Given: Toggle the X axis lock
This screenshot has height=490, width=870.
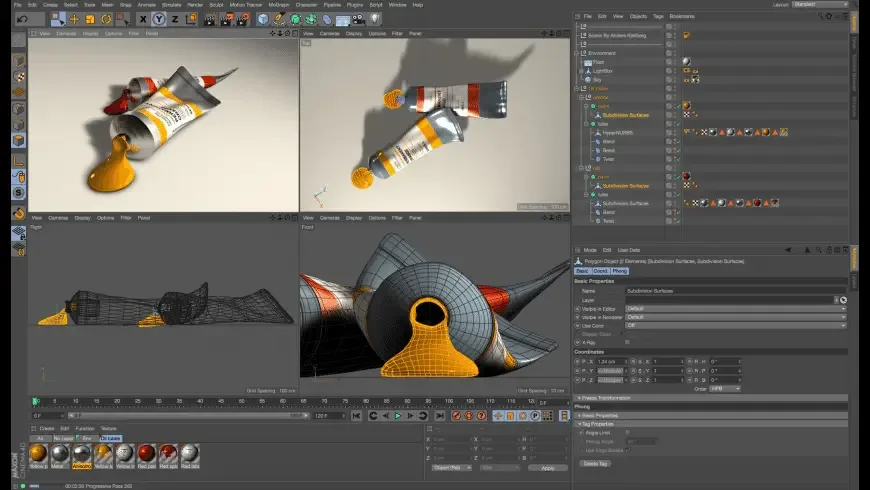Looking at the screenshot, I should click(143, 19).
